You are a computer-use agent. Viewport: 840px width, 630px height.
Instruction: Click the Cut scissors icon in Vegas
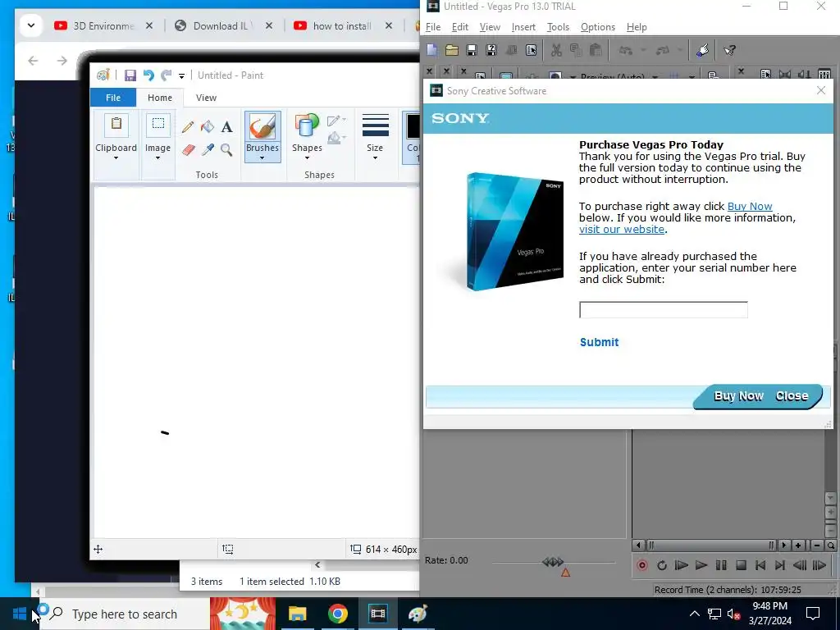click(557, 50)
